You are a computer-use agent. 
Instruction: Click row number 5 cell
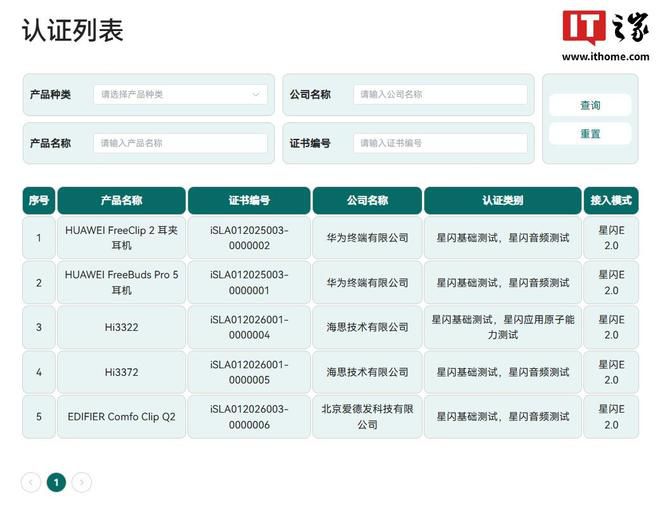point(39,417)
